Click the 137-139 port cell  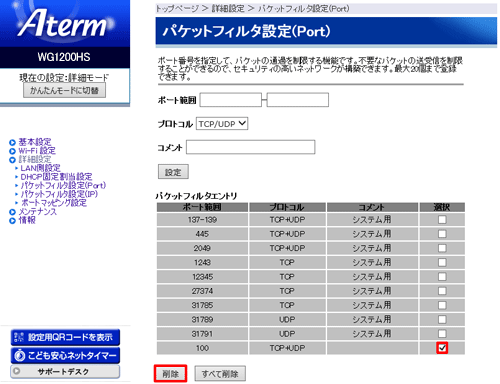202,220
